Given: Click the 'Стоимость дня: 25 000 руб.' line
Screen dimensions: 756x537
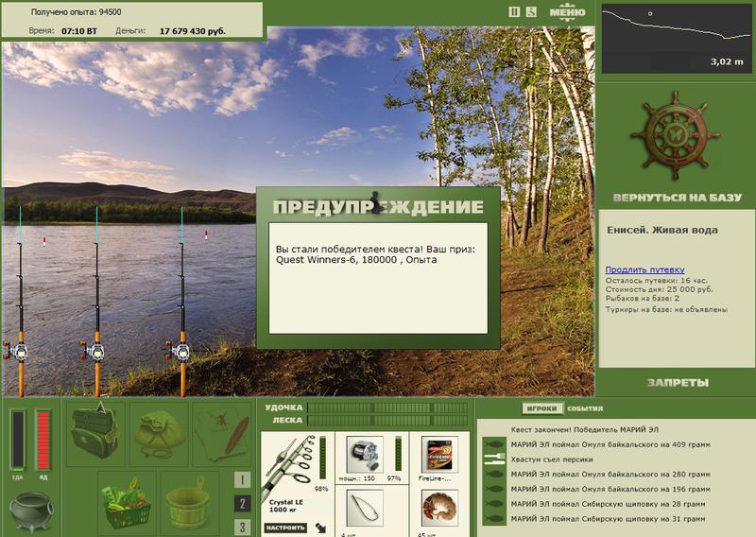Looking at the screenshot, I should click(659, 289).
